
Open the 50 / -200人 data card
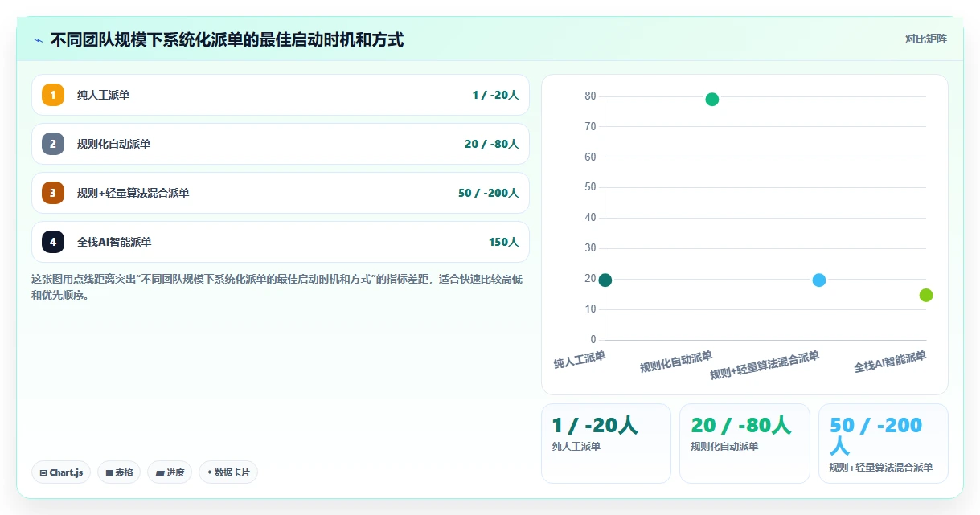[884, 443]
